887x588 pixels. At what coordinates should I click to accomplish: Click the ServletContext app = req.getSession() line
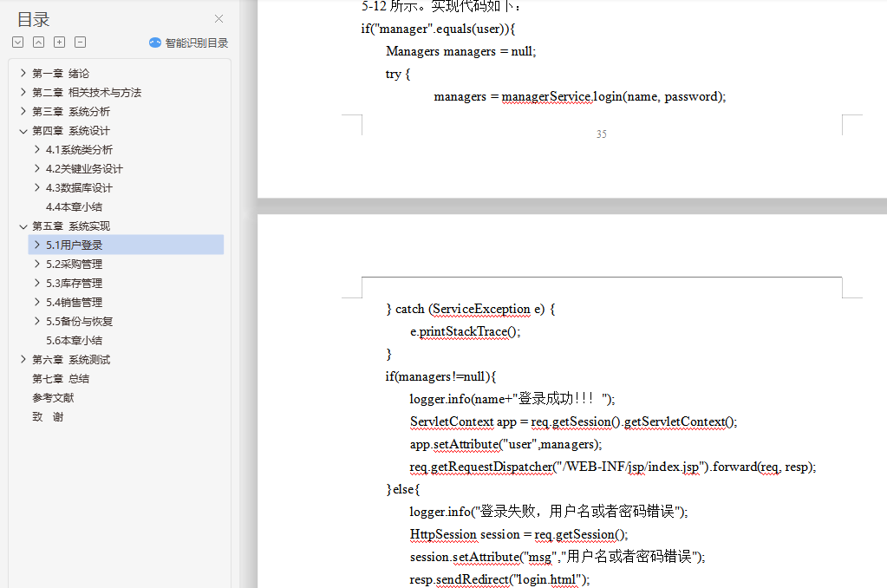[574, 422]
